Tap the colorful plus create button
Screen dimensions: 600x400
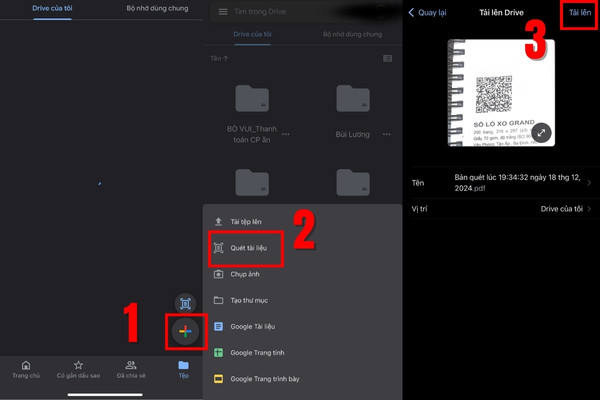[x=185, y=331]
